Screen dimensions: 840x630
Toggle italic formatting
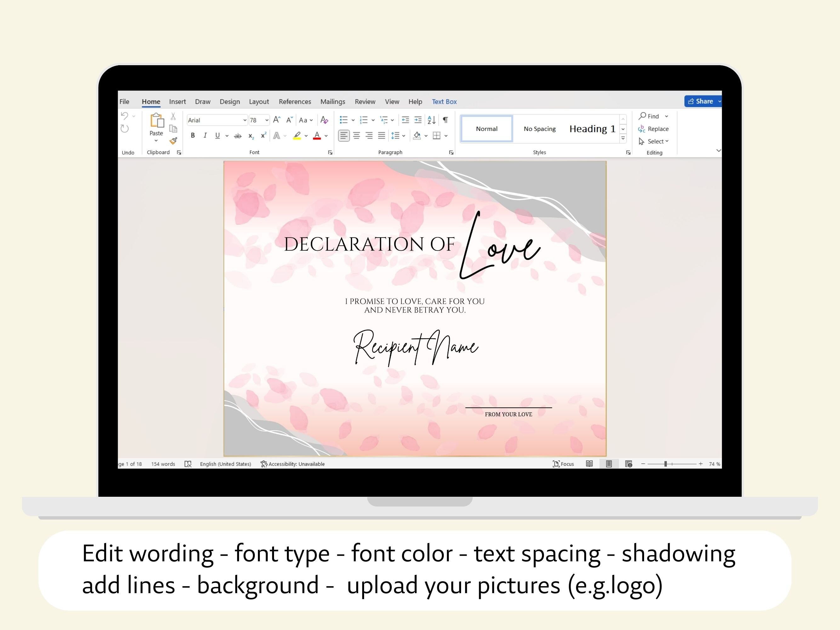205,135
